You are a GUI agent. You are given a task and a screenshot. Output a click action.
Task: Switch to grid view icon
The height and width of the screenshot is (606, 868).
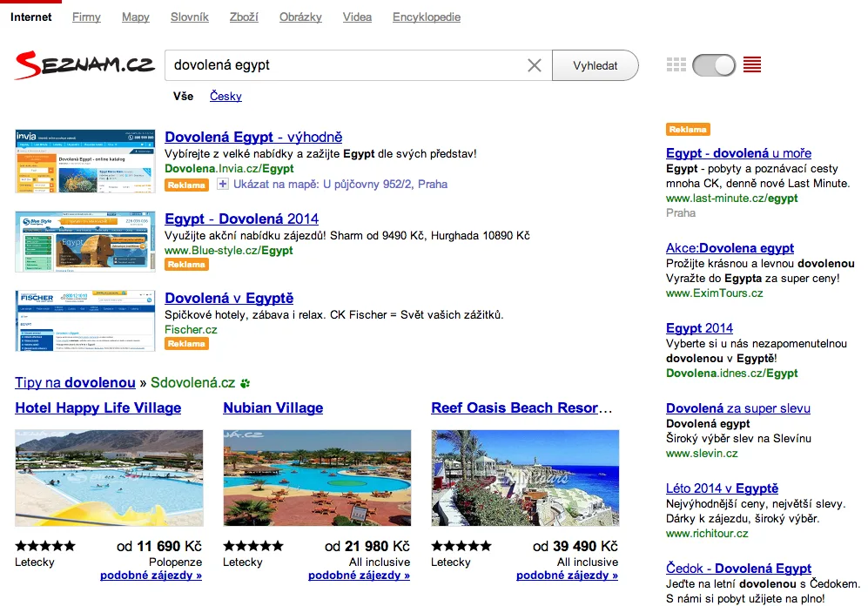click(676, 64)
